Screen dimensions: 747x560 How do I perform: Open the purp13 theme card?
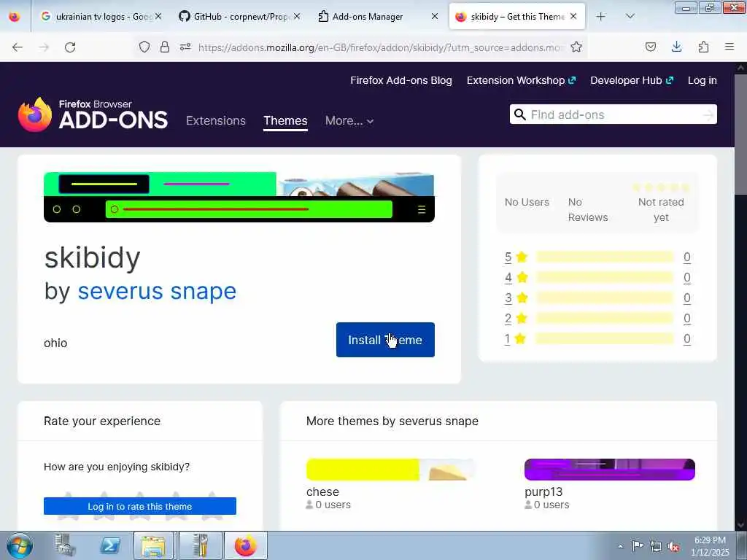609,484
